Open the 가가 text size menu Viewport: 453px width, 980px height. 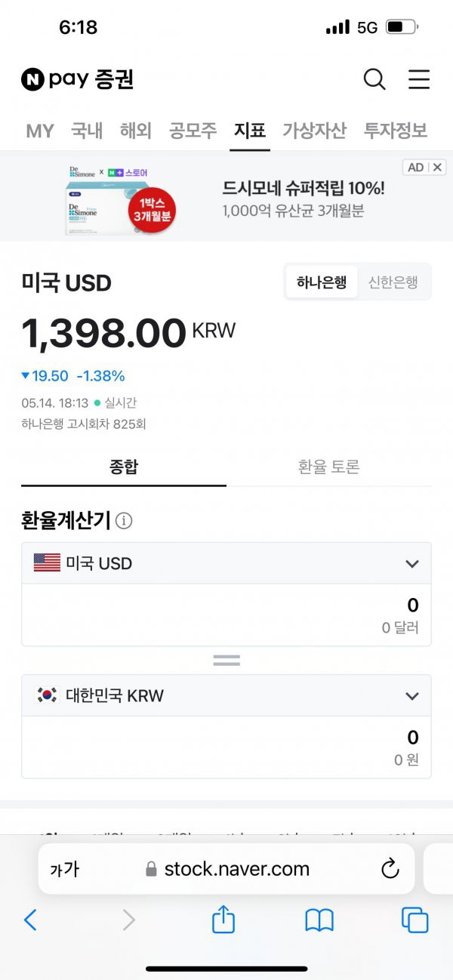click(65, 869)
